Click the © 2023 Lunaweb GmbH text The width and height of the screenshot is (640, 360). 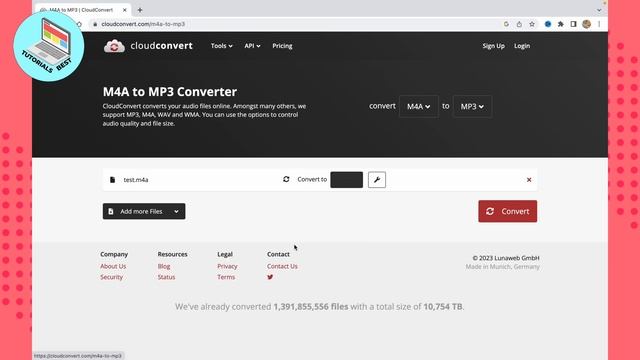[506, 258]
